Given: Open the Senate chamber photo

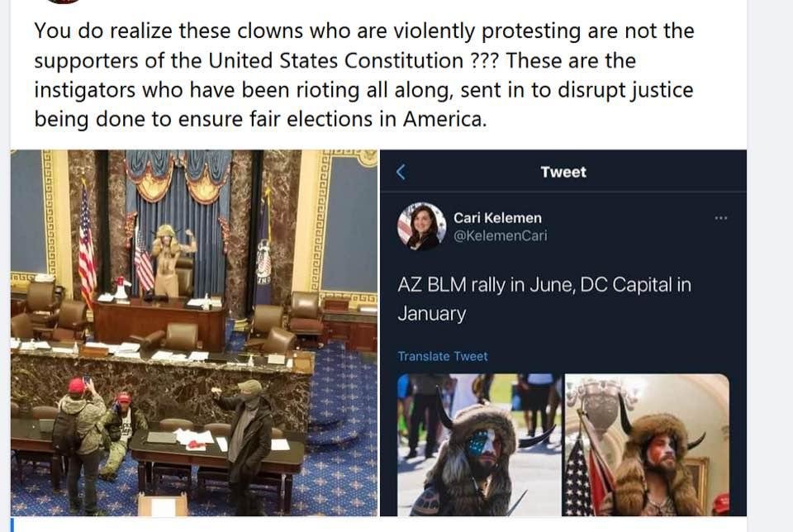Looking at the screenshot, I should coord(194,333).
